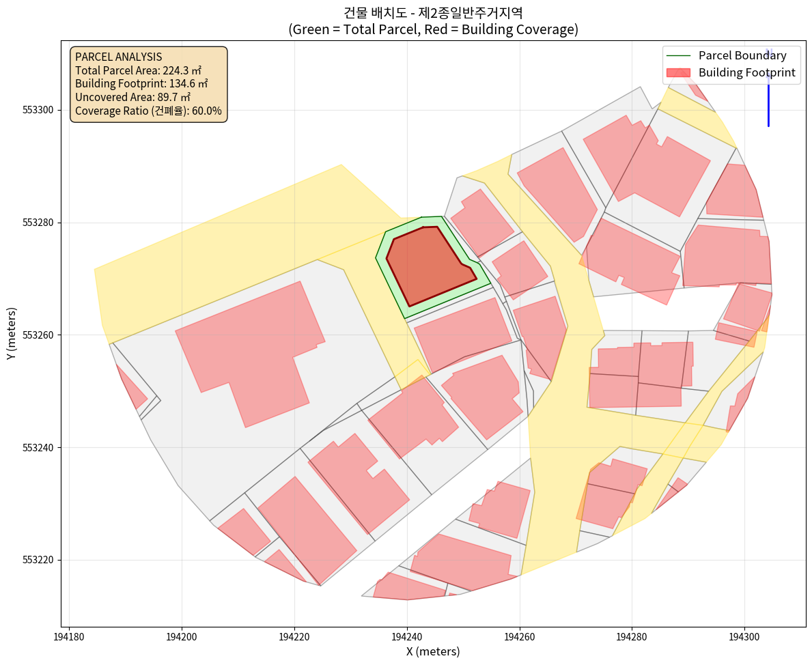Screen dimensions: 812x665
Task: Click the Building Footprint 134.6 text line
Action: pos(141,84)
